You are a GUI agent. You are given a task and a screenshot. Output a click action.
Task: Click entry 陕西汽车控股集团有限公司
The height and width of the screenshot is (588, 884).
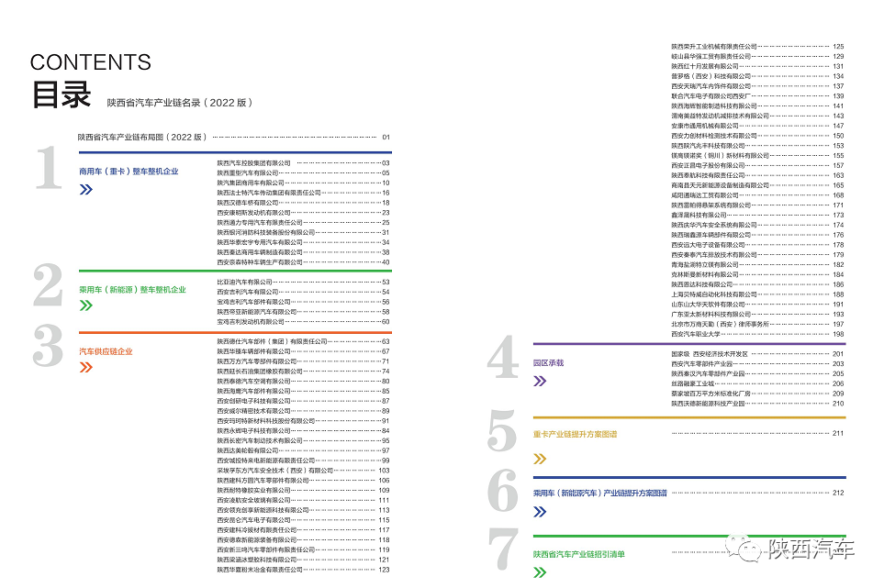(x=253, y=162)
